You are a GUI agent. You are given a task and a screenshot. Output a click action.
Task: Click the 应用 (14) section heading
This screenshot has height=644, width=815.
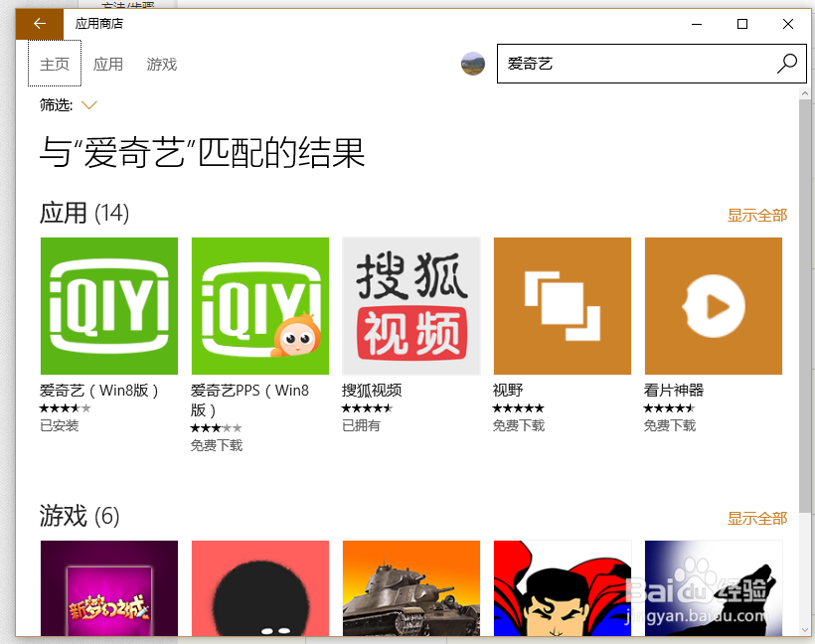[84, 213]
